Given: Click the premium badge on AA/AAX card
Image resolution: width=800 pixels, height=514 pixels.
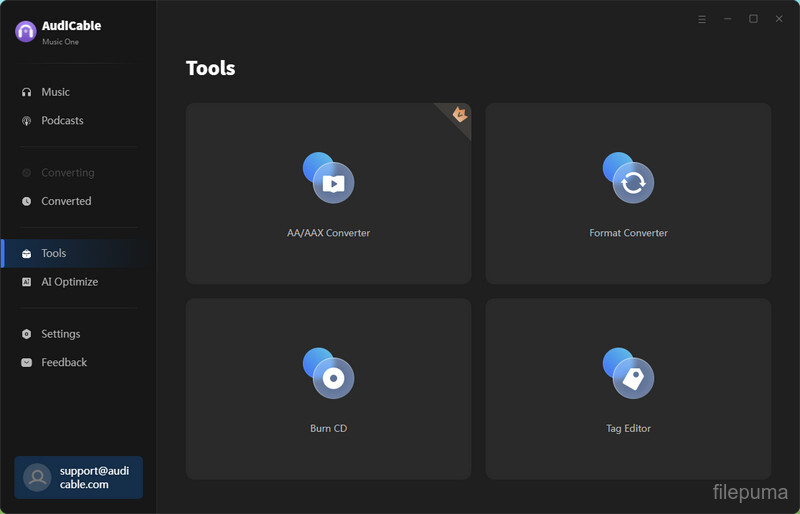Looking at the screenshot, I should point(460,114).
